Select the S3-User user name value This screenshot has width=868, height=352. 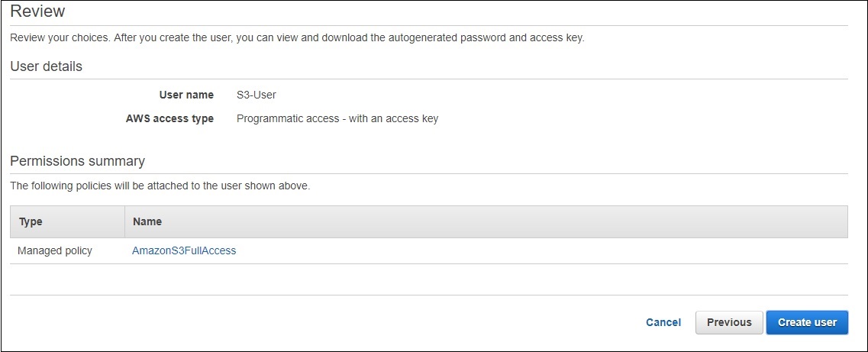pos(257,95)
